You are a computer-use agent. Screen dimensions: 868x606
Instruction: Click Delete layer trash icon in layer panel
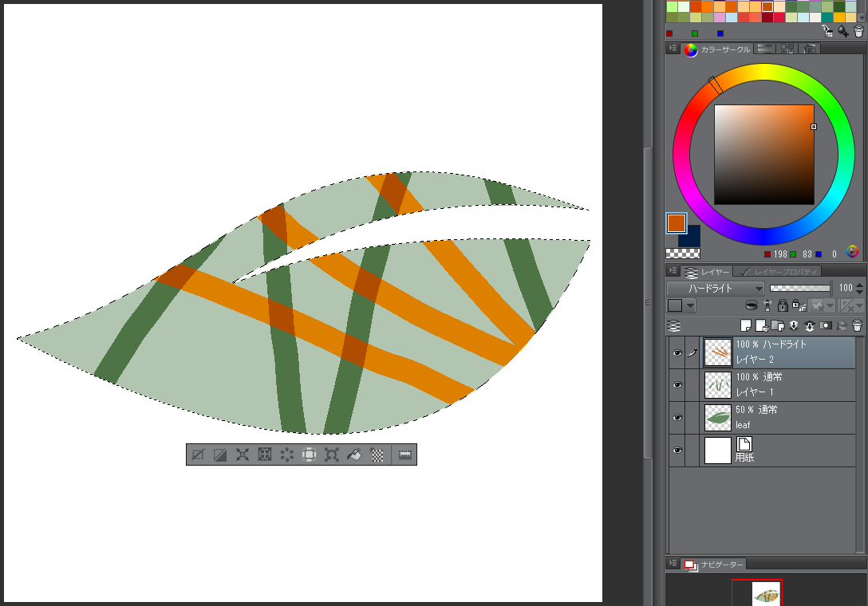point(858,326)
